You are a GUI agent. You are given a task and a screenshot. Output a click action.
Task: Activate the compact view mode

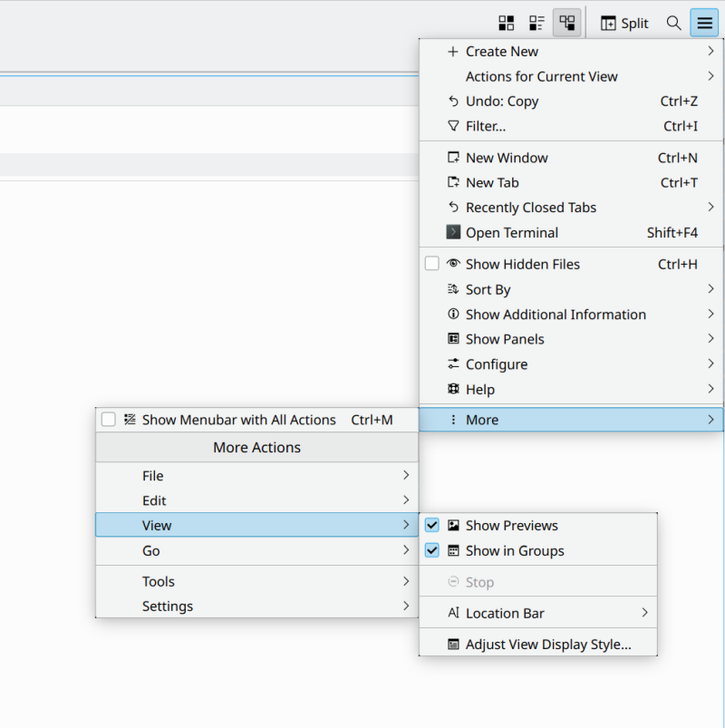click(x=535, y=23)
